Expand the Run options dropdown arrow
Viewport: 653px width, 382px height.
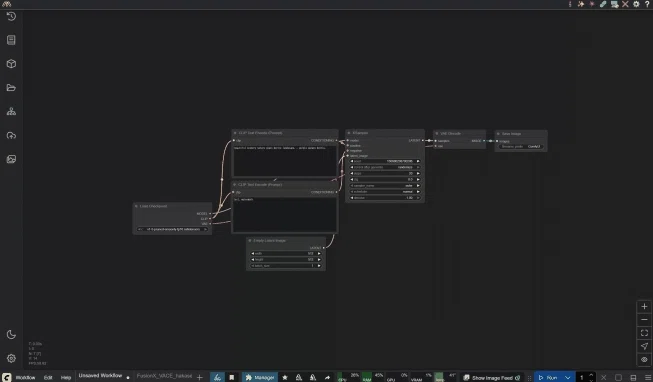(x=568, y=377)
